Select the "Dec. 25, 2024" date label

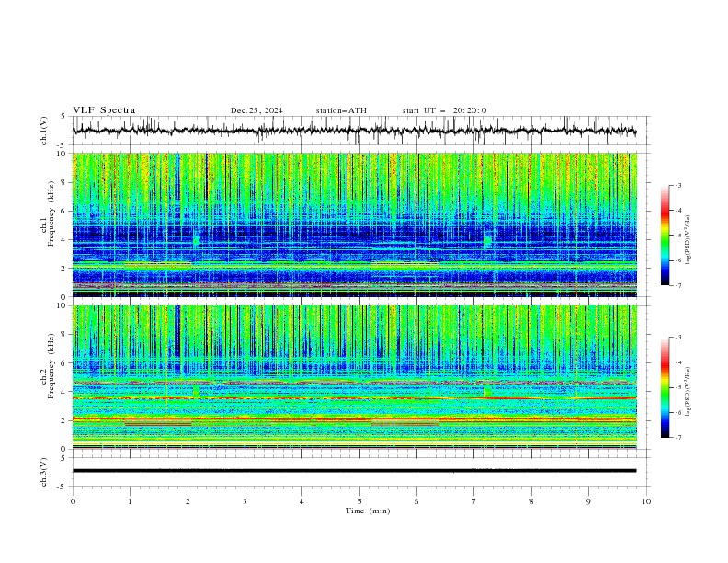pos(256,110)
